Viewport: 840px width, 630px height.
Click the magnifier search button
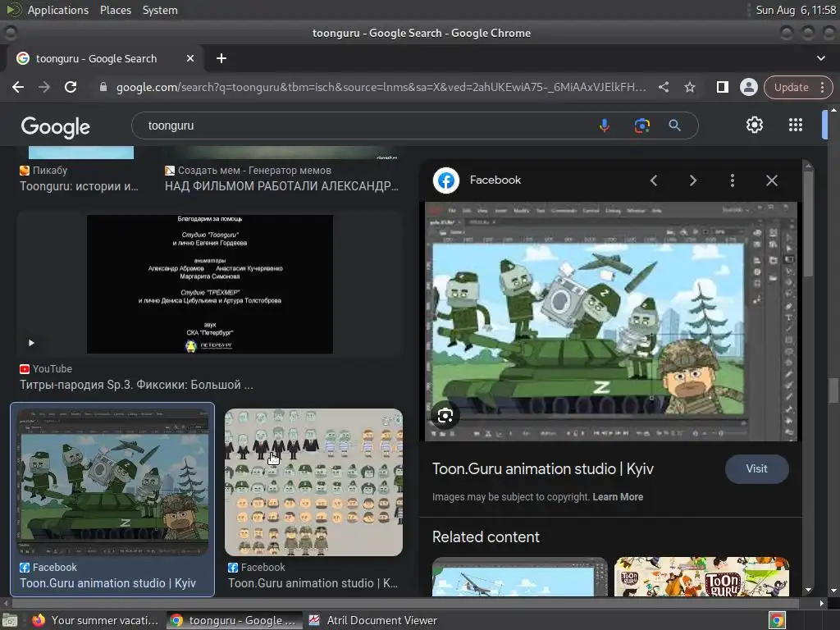coord(674,126)
